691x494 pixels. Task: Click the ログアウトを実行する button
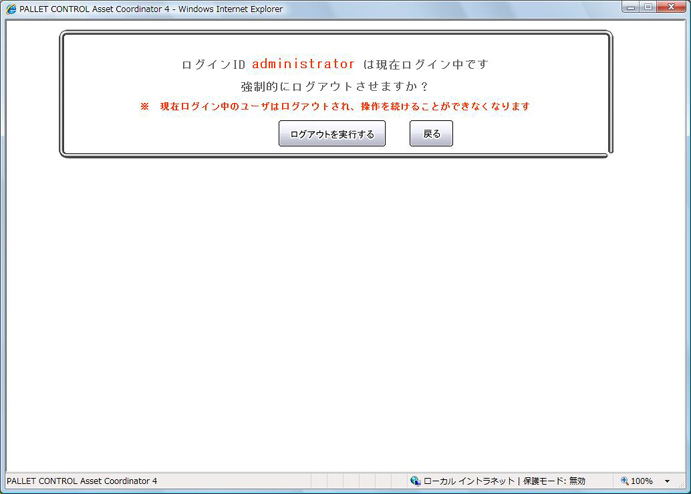(332, 134)
